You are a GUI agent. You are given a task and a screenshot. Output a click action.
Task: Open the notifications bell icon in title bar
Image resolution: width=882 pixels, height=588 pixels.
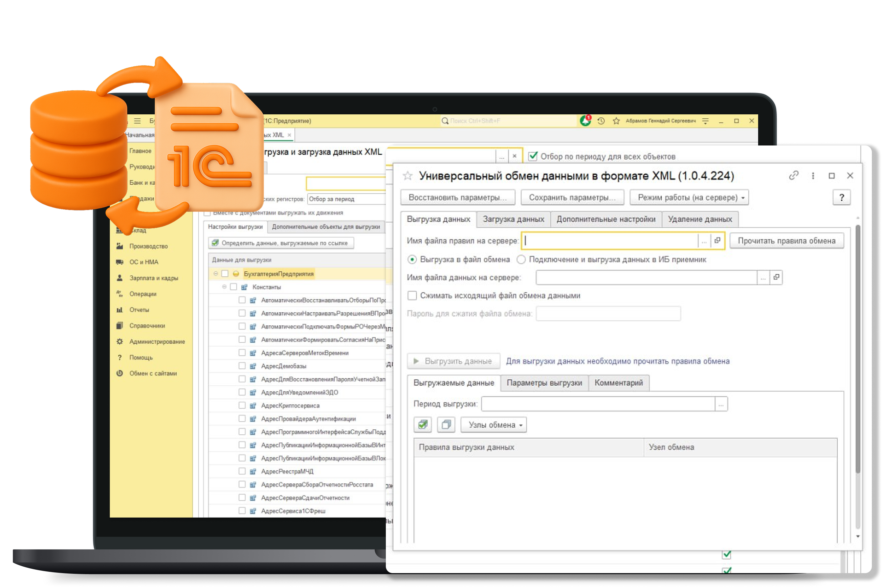click(x=586, y=121)
